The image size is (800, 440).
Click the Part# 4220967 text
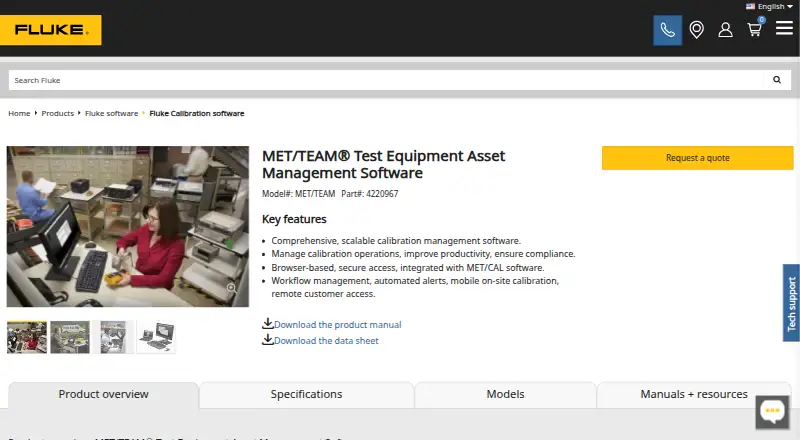tap(370, 194)
